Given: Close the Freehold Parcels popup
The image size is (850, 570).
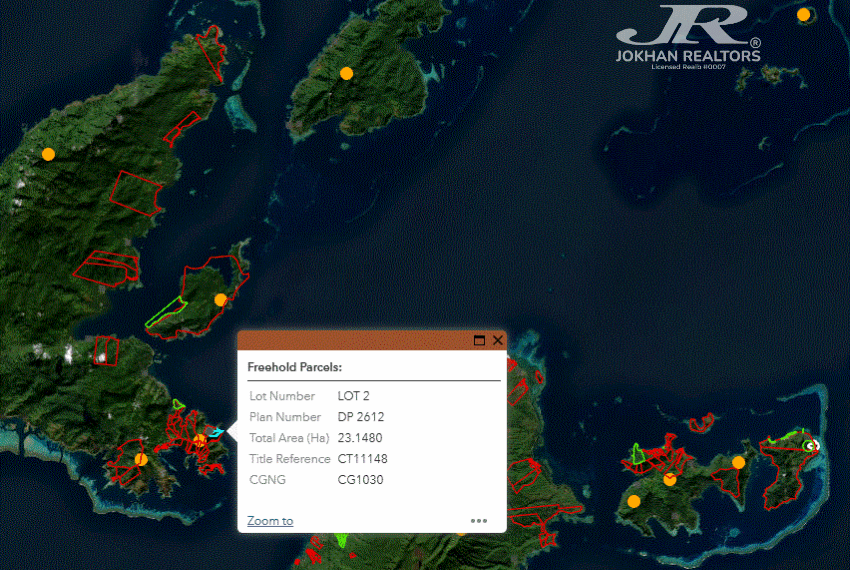Looking at the screenshot, I should pyautogui.click(x=498, y=340).
